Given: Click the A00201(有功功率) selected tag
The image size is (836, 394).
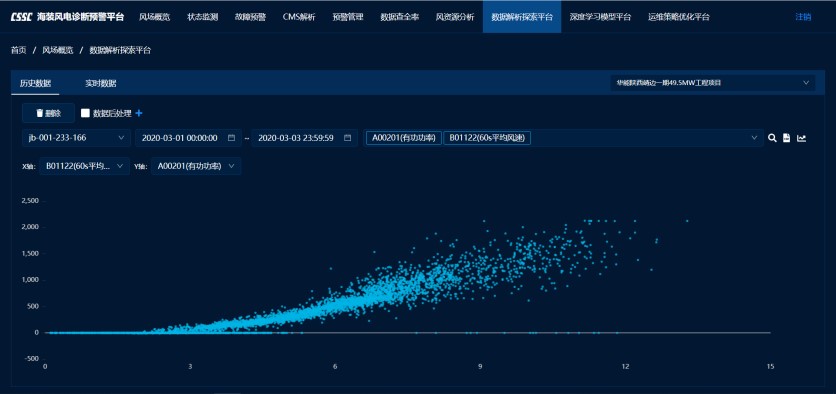Looking at the screenshot, I should pyautogui.click(x=404, y=138).
